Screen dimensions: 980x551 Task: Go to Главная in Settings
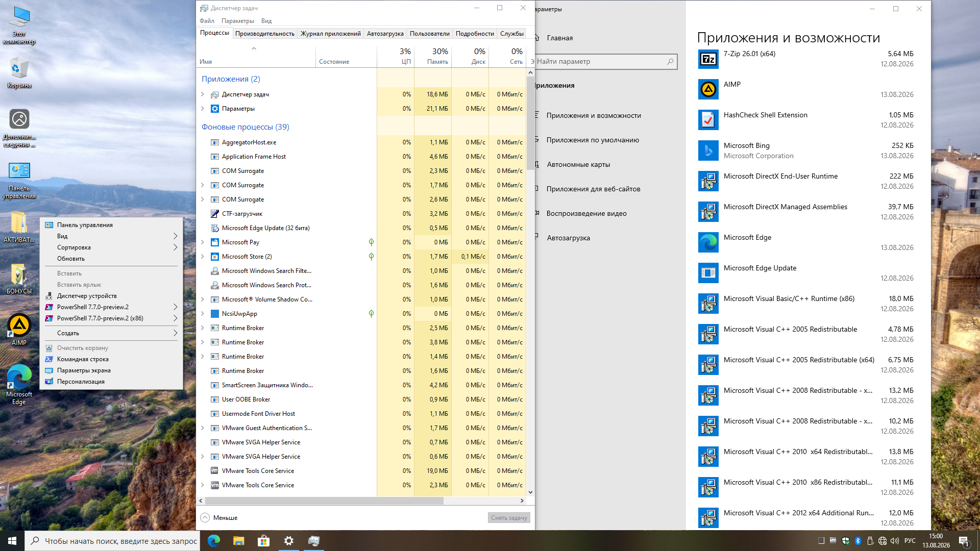560,38
